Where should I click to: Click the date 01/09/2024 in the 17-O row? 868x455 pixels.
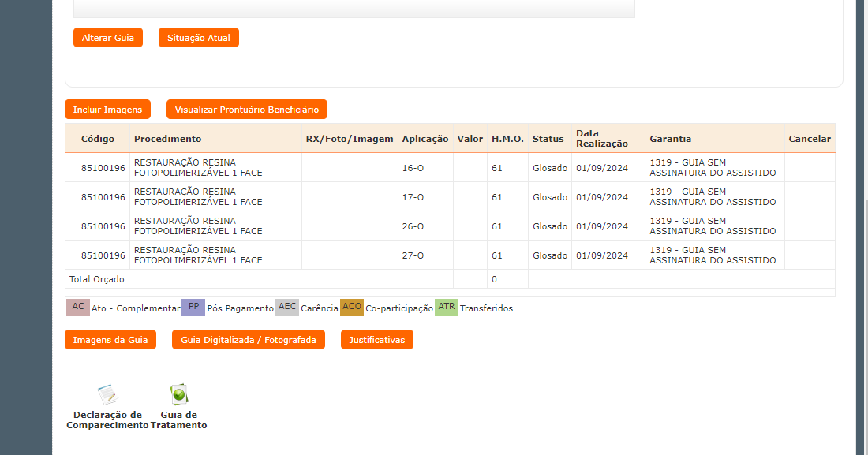pyautogui.click(x=602, y=197)
